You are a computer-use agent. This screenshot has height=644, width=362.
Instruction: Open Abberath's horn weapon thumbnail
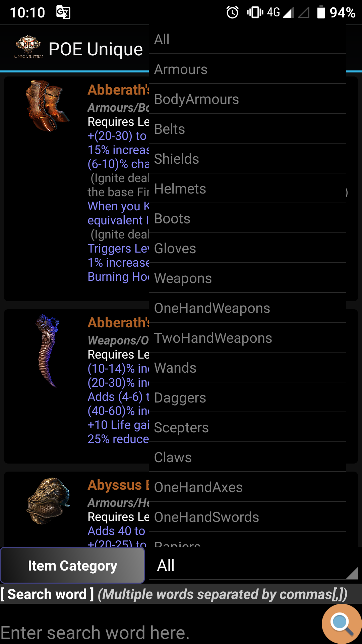click(47, 351)
